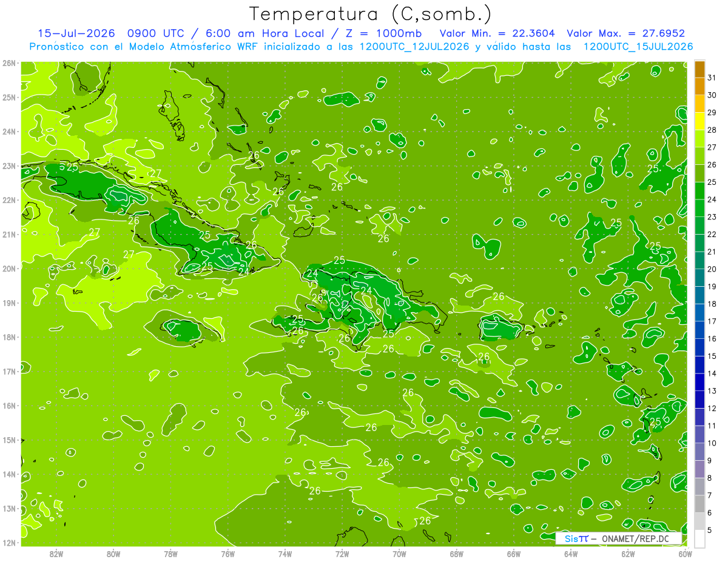The width and height of the screenshot is (728, 562).
Task: Click the 25N latitude axis label
Action: 10,98
